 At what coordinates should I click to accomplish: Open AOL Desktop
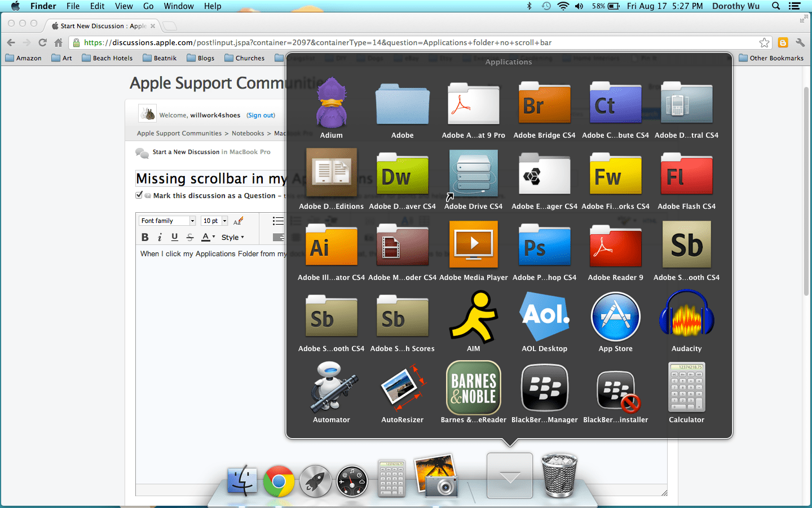point(544,316)
